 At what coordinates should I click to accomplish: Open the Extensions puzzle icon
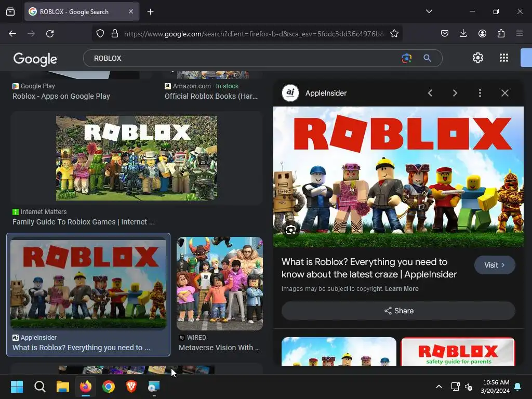[x=501, y=34]
